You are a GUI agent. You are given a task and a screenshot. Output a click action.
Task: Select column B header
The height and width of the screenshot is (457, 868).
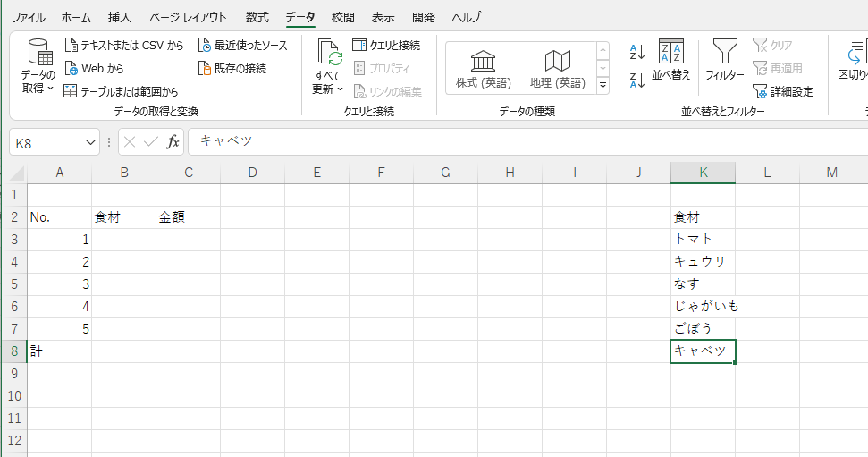point(124,173)
